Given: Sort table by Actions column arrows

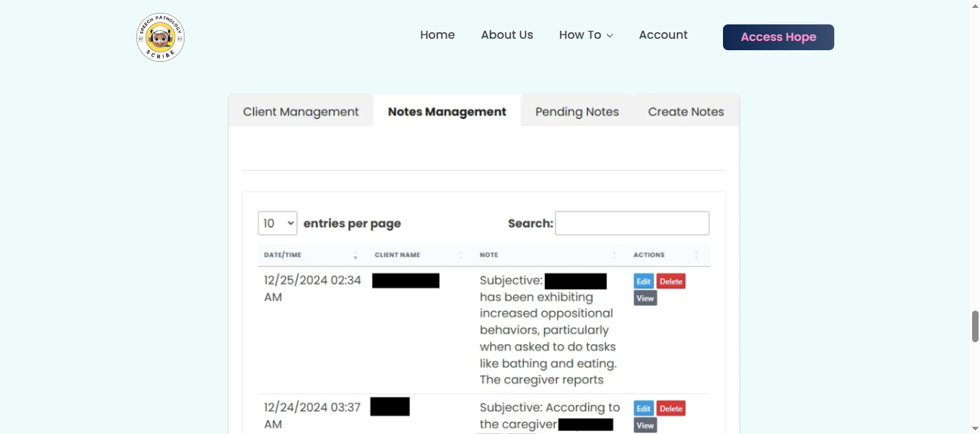Looking at the screenshot, I should click(696, 255).
